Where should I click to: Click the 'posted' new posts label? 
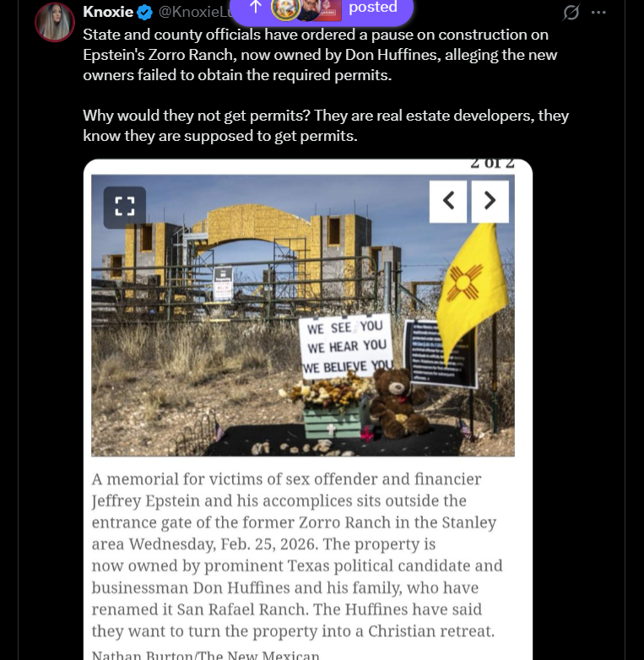point(373,7)
